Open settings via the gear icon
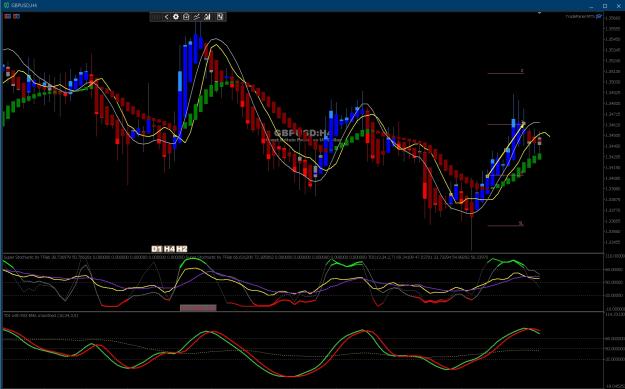 [x=176, y=17]
